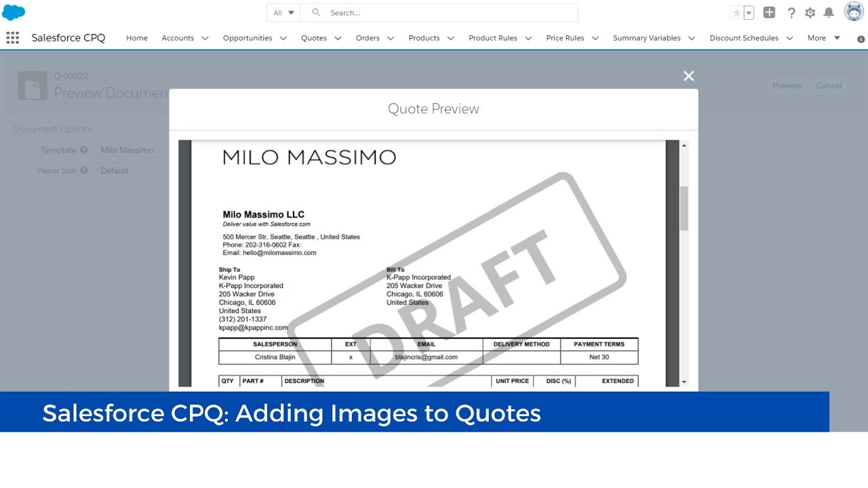The height and width of the screenshot is (488, 868).
Task: Open the user profile avatar
Action: [x=854, y=12]
